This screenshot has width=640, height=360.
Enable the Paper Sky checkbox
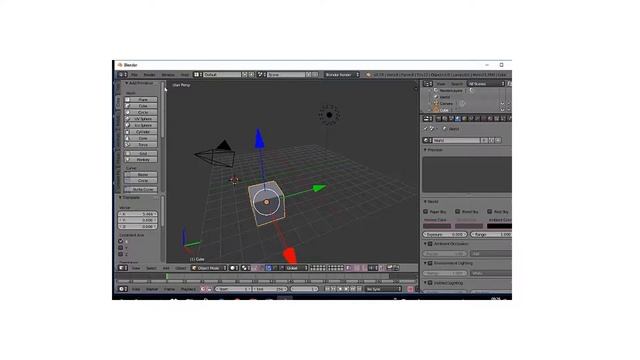coord(426,212)
